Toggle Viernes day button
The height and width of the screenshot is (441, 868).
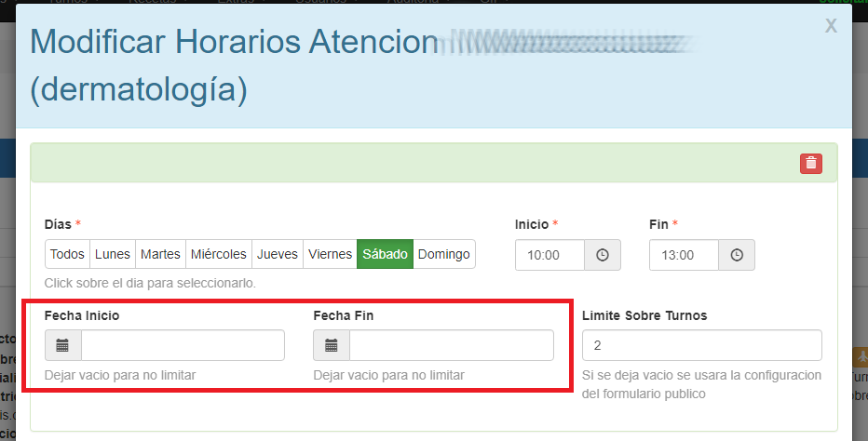[330, 254]
